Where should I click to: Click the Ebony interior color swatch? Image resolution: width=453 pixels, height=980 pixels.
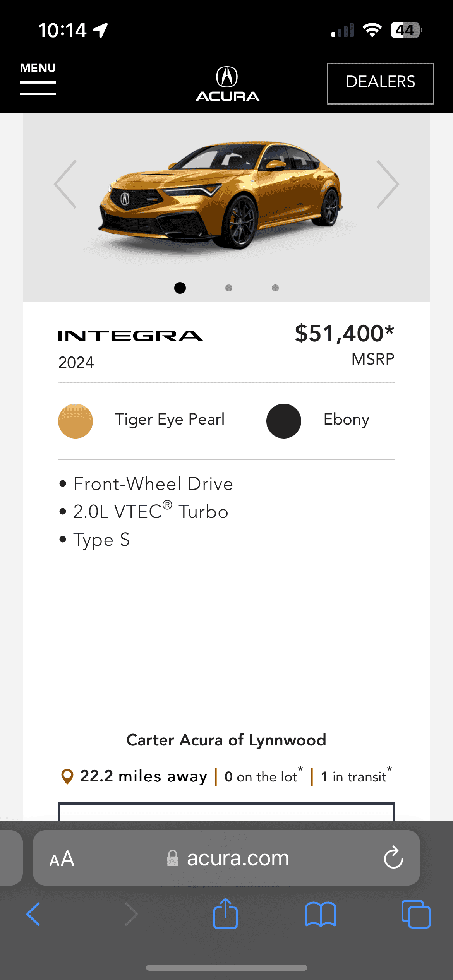[x=284, y=421]
